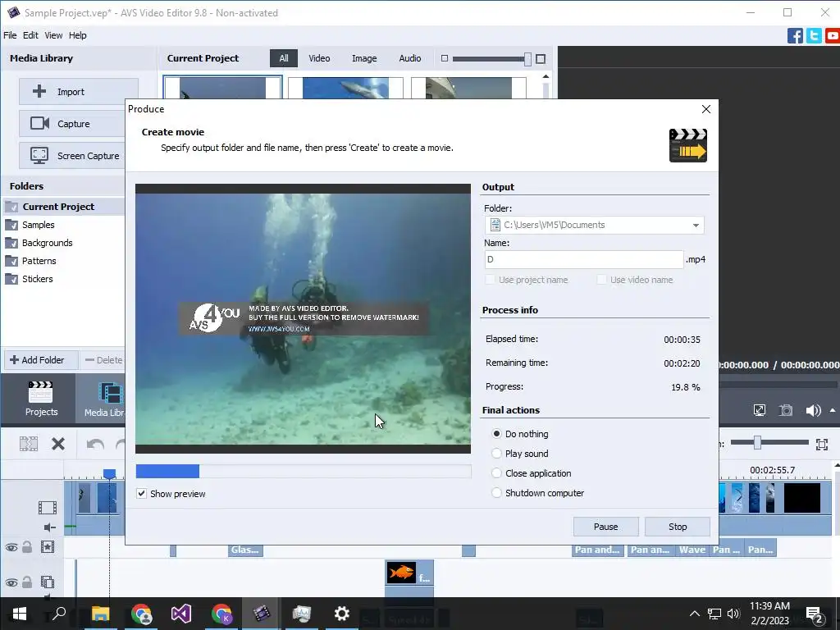Open YouTube link icon
Screen dimensions: 840x630
tap(833, 36)
